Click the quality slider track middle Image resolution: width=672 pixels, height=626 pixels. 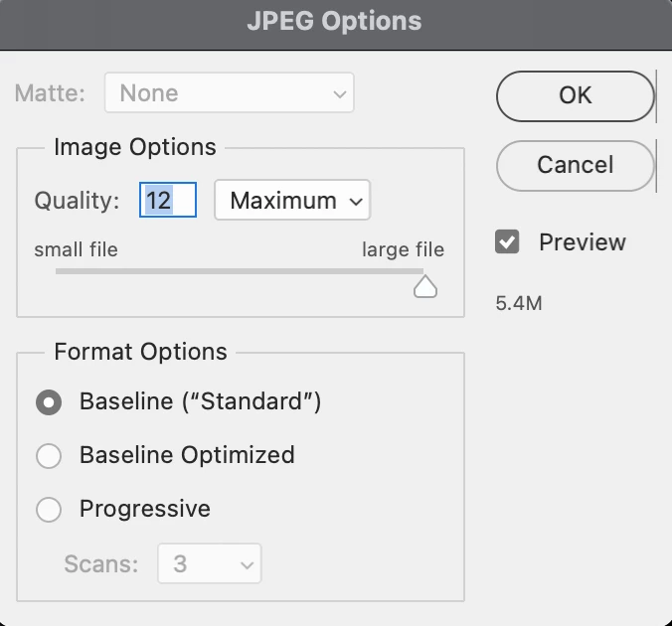pos(239,270)
